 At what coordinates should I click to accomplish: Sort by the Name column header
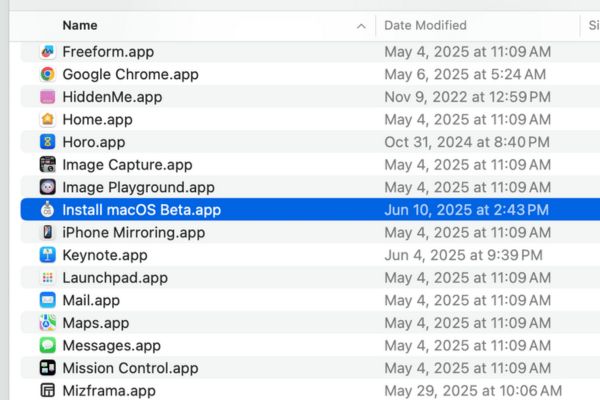(80, 25)
